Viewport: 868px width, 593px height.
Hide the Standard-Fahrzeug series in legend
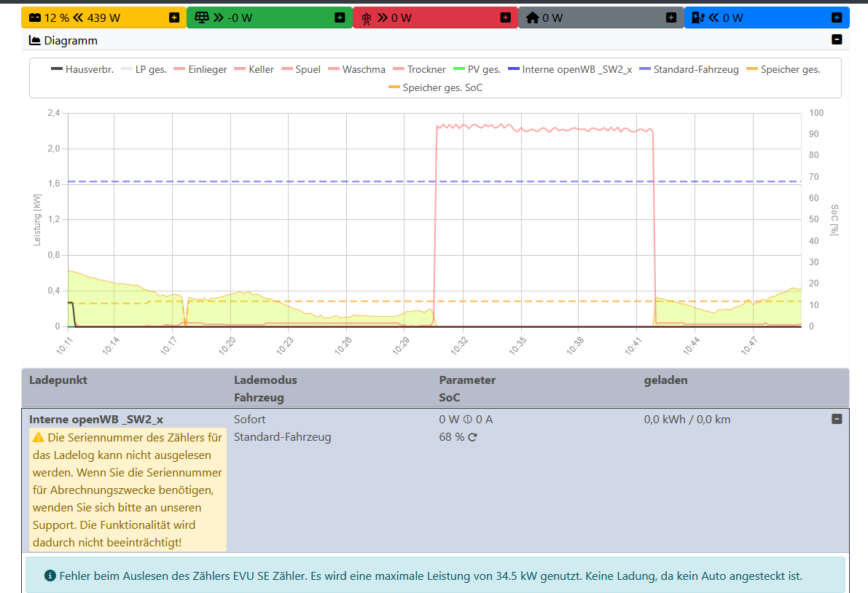pyautogui.click(x=689, y=70)
